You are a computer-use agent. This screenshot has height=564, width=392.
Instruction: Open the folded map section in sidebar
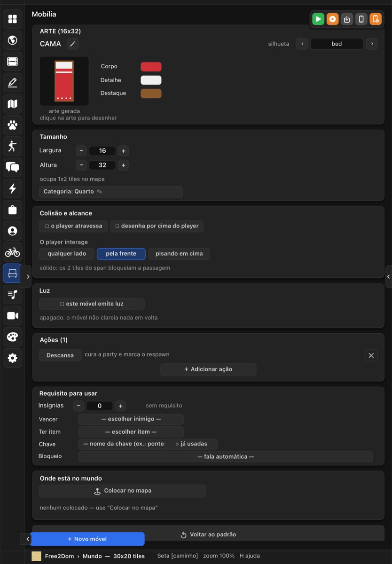point(13,103)
